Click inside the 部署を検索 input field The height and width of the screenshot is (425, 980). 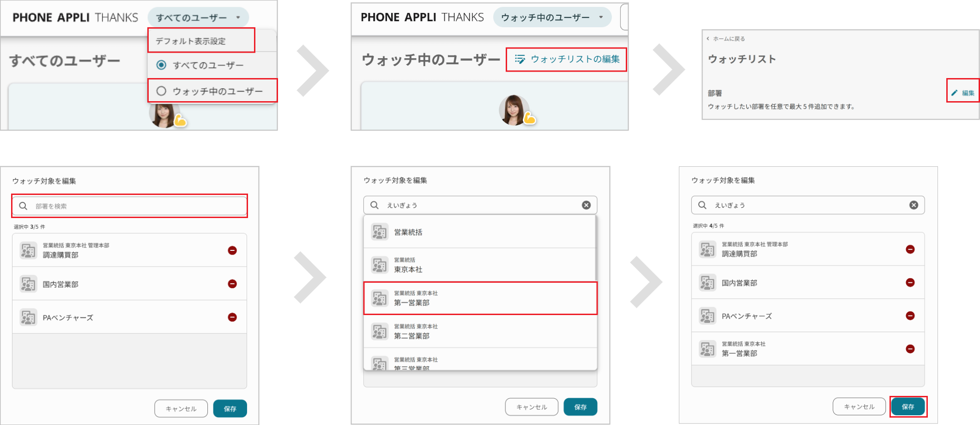pyautogui.click(x=129, y=206)
